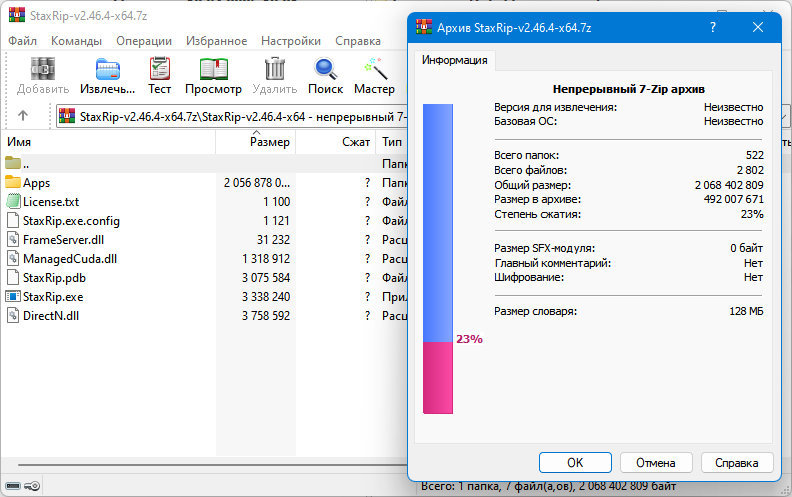Click the Отмена button

(x=656, y=463)
